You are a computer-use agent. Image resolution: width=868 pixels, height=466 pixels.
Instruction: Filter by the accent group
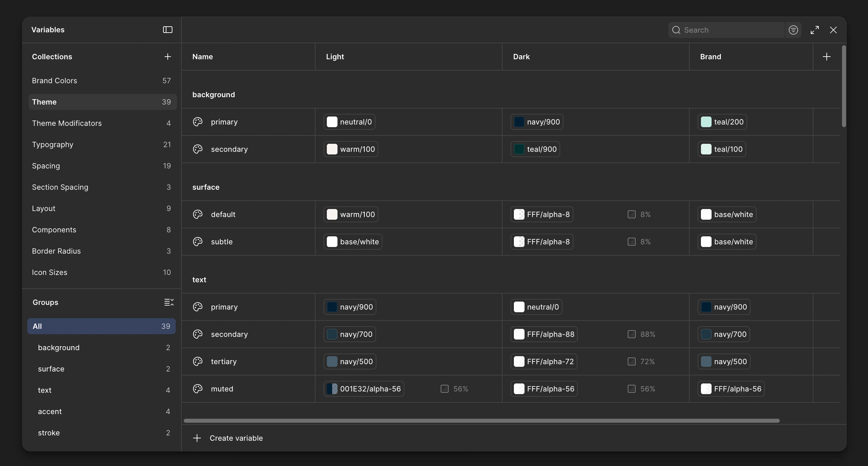point(102,411)
